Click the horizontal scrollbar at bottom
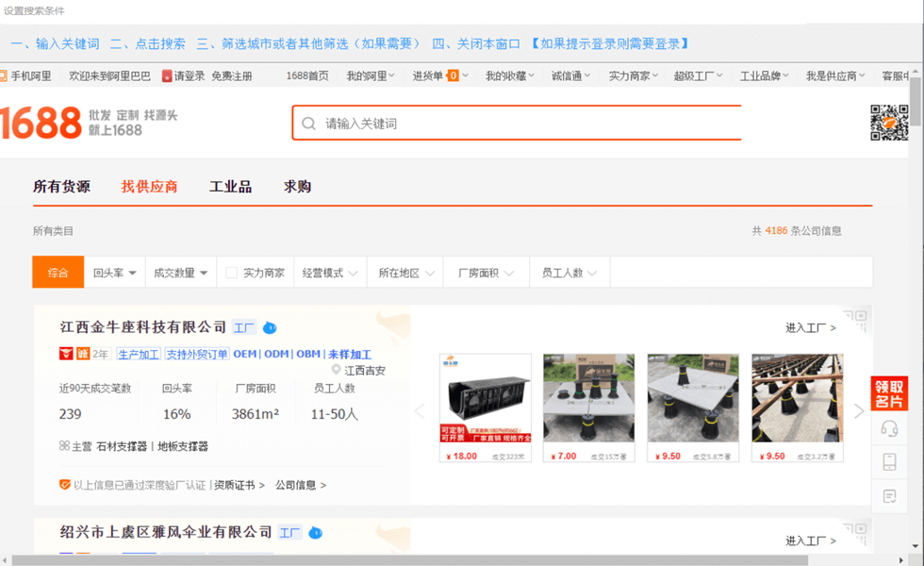Screen dimensions: 924x566 click(410, 560)
